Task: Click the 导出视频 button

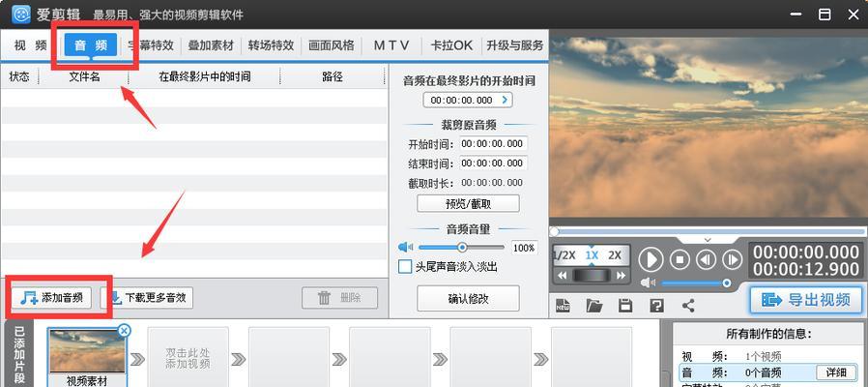Action: pos(806,300)
